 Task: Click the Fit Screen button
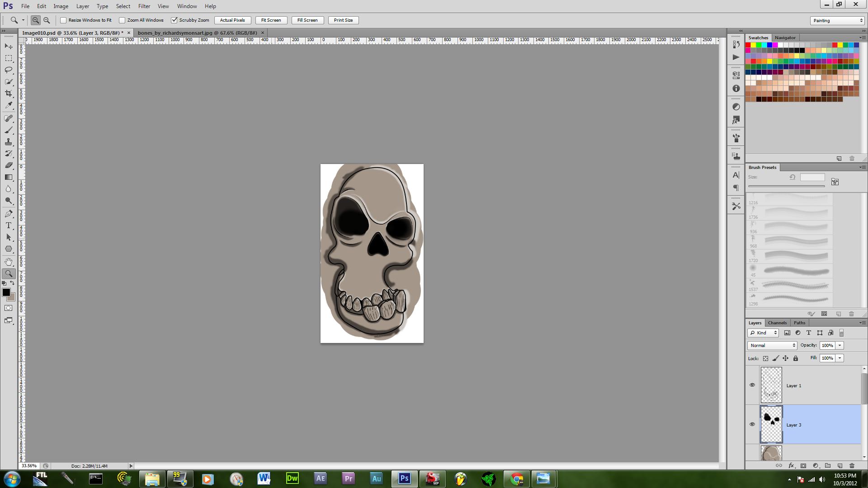[x=271, y=20]
